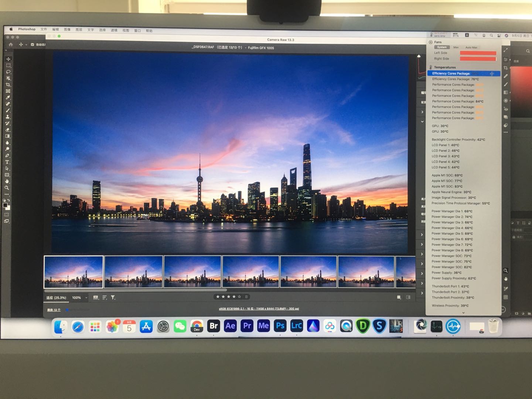Screen dimensions: 532x399
Task: Switch fan mode to Auto Max
Action: click(471, 47)
